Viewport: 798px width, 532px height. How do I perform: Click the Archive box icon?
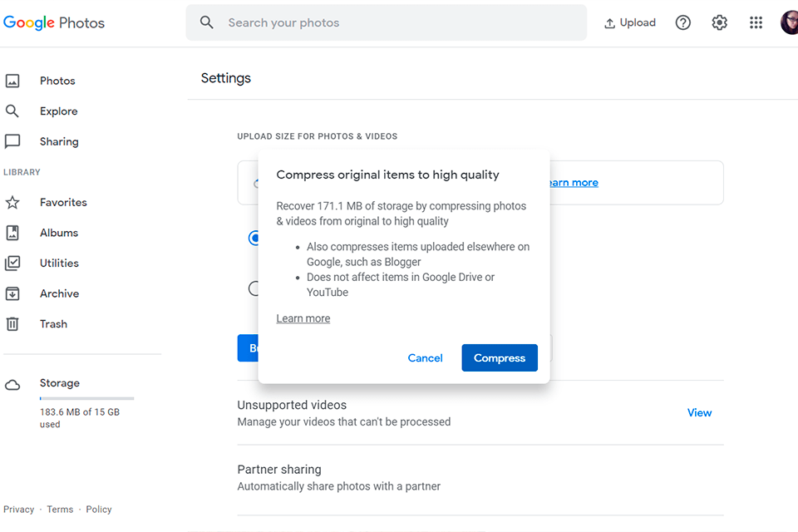(x=12, y=293)
